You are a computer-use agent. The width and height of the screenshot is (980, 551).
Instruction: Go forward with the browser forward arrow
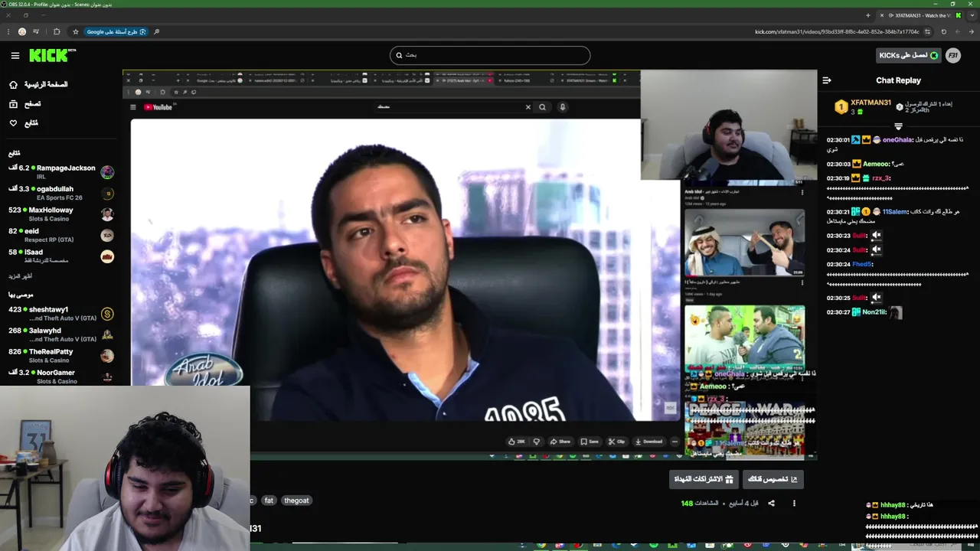[x=957, y=31]
